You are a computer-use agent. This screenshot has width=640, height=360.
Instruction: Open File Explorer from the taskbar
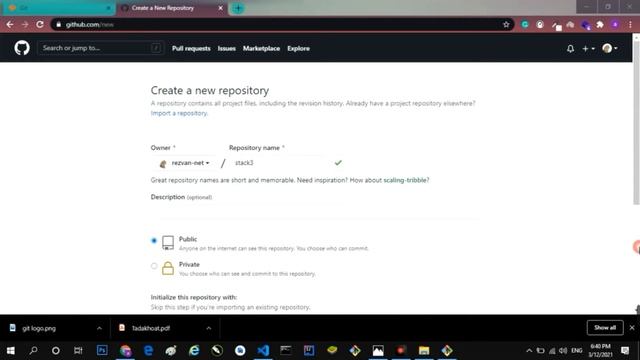coord(424,350)
